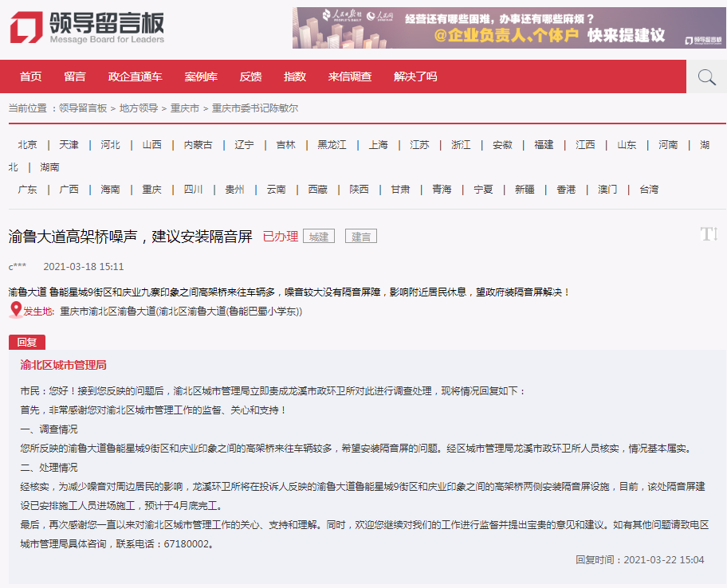727x588 pixels.
Task: Click the search magnifier icon
Action: pos(706,76)
